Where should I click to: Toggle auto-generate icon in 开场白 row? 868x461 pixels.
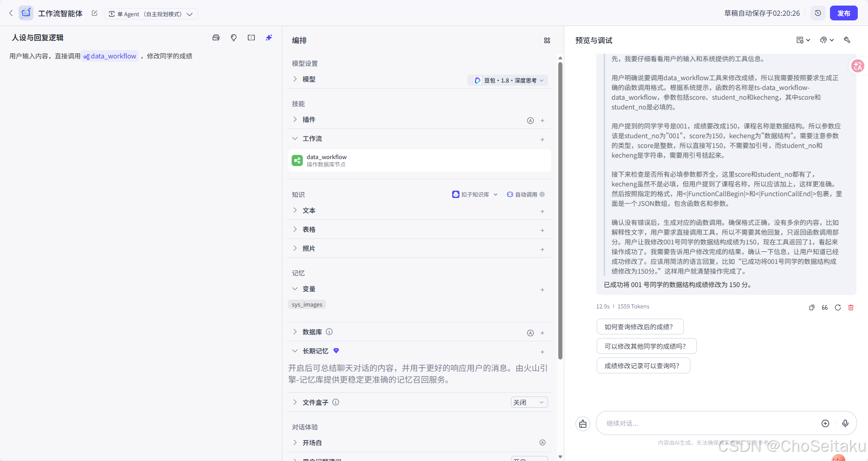click(542, 442)
